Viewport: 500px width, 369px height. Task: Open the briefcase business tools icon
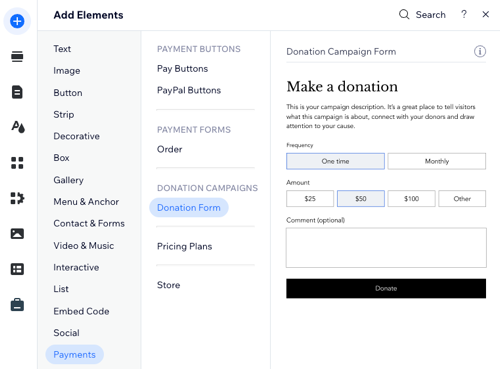click(17, 305)
